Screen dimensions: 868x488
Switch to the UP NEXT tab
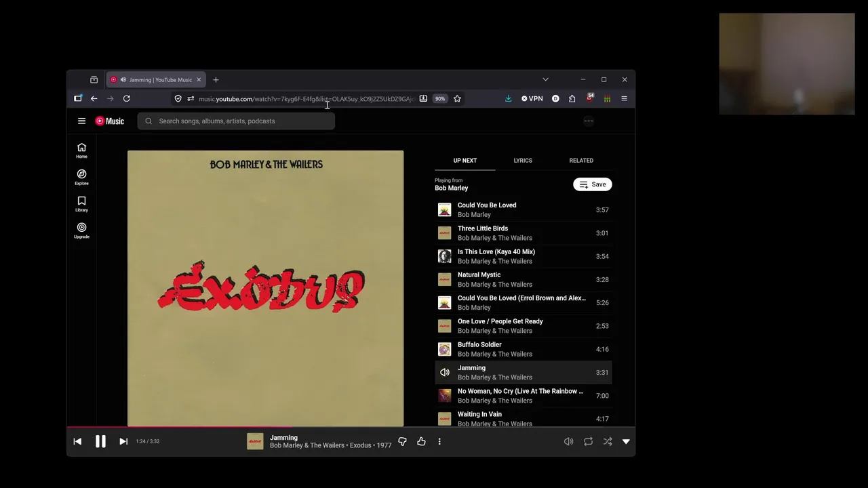coord(465,161)
